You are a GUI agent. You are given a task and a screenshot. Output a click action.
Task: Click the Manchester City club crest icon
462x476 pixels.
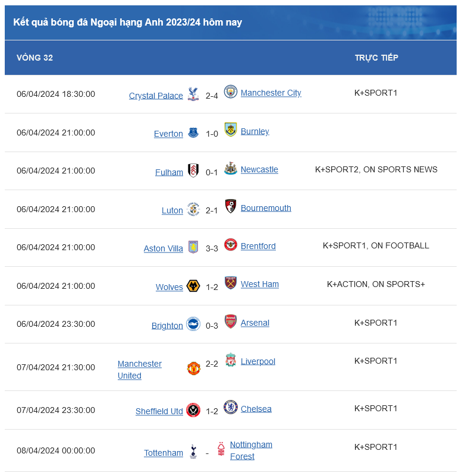pyautogui.click(x=232, y=93)
